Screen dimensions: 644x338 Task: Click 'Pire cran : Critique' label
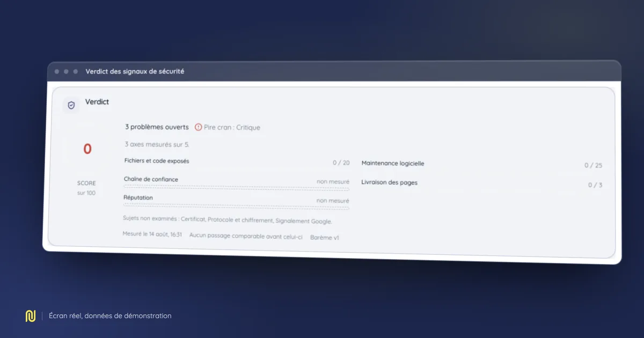[x=232, y=128]
